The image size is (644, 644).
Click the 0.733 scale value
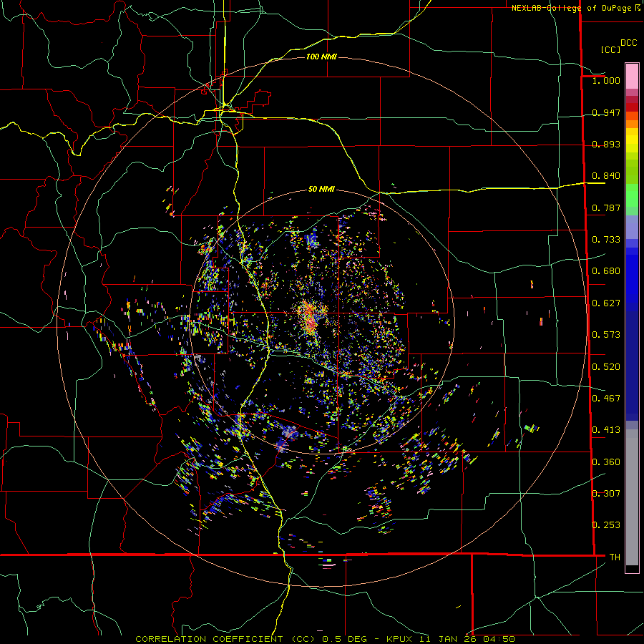[x=606, y=240]
